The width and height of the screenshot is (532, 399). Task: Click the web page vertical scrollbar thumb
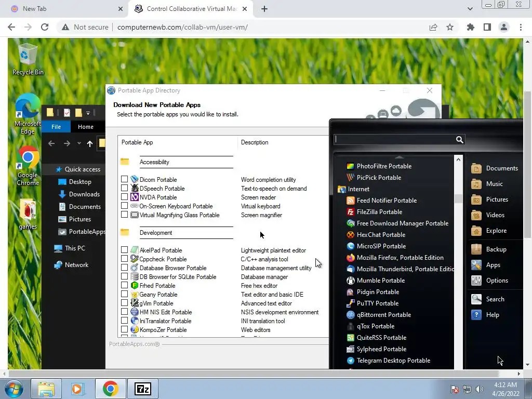527,164
